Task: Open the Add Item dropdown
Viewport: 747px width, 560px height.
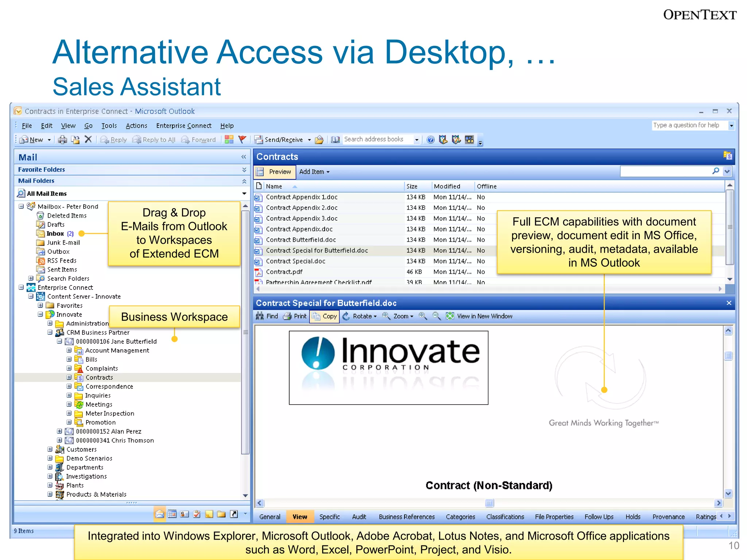Action: pyautogui.click(x=314, y=172)
